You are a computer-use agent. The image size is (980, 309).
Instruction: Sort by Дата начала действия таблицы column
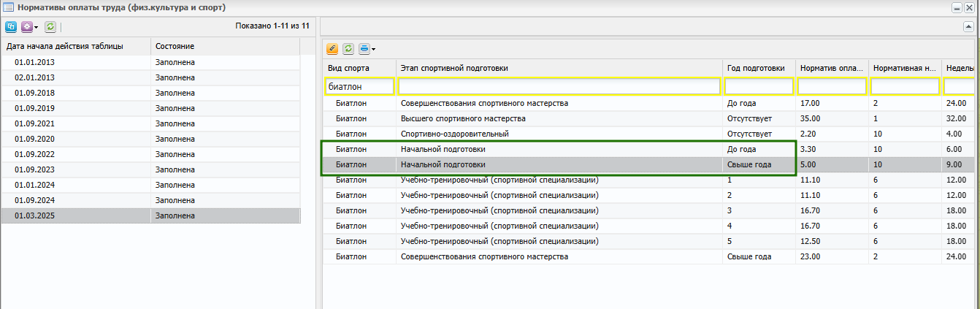76,46
